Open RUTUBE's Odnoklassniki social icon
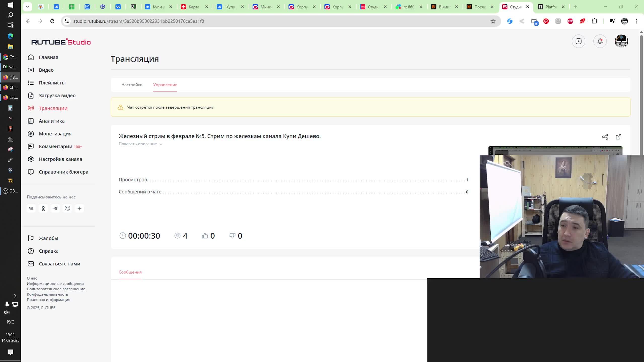Viewport: 644px width, 362px height. coord(43,208)
